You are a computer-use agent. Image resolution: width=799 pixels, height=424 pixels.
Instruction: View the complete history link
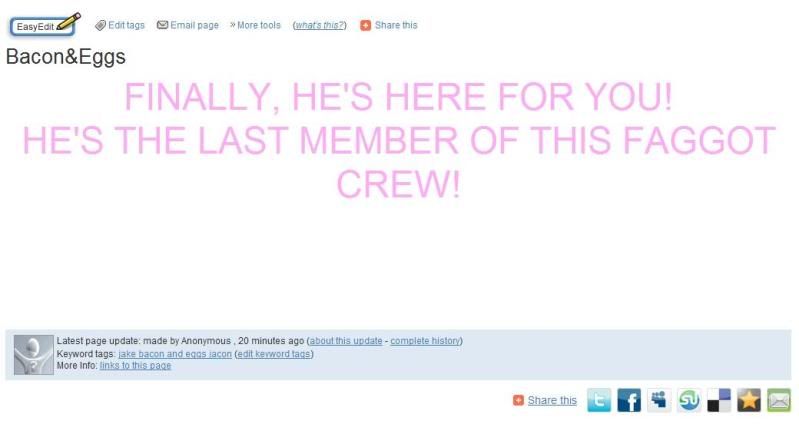425,340
